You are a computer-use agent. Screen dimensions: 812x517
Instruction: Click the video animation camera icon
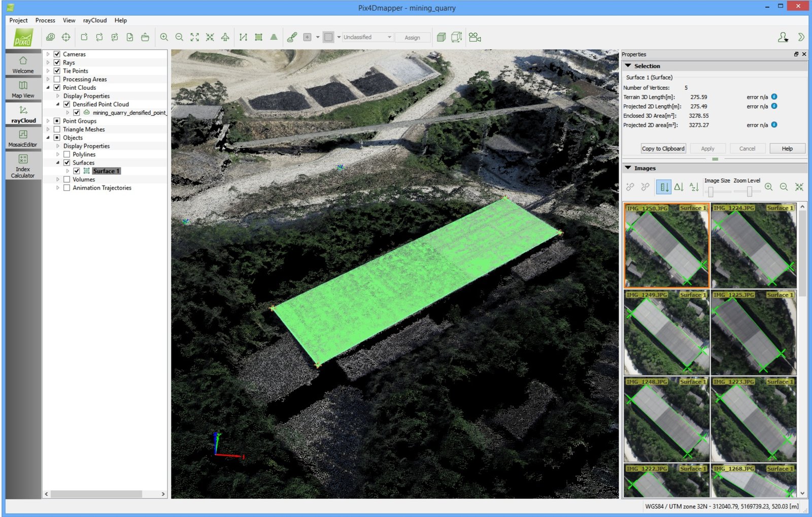(475, 37)
